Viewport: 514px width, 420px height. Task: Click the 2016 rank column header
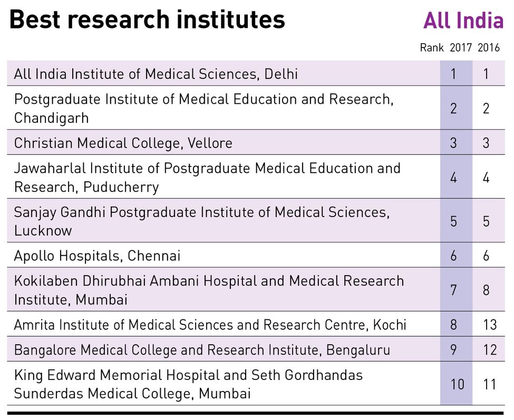point(488,48)
